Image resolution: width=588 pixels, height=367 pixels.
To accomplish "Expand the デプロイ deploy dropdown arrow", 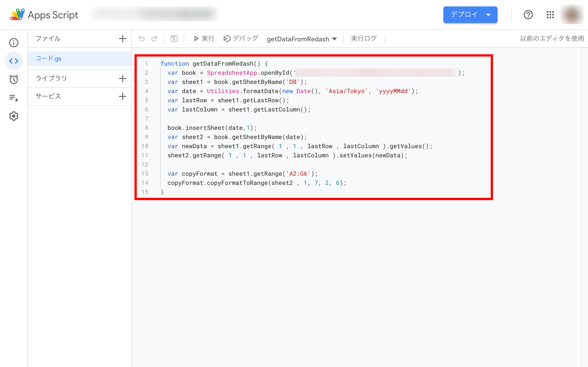I will (x=488, y=15).
